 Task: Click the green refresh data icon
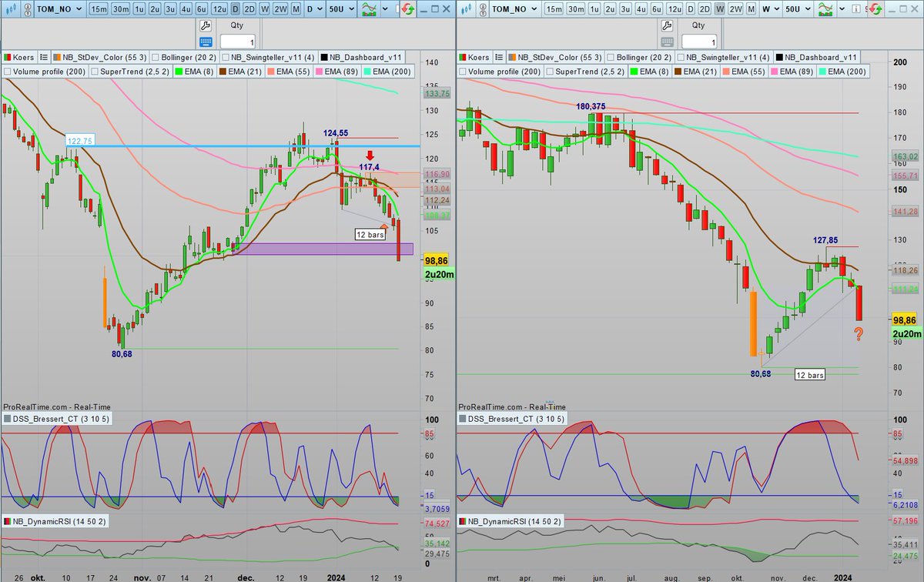pyautogui.click(x=409, y=8)
